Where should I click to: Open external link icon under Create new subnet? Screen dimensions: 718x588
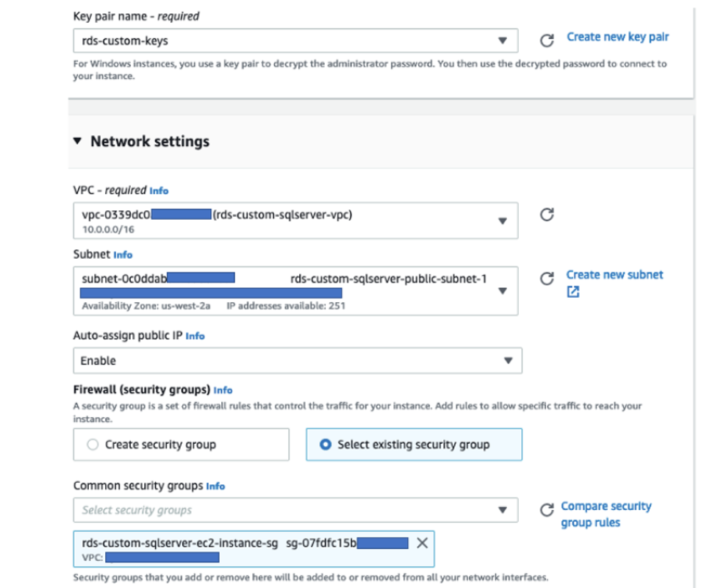point(572,292)
